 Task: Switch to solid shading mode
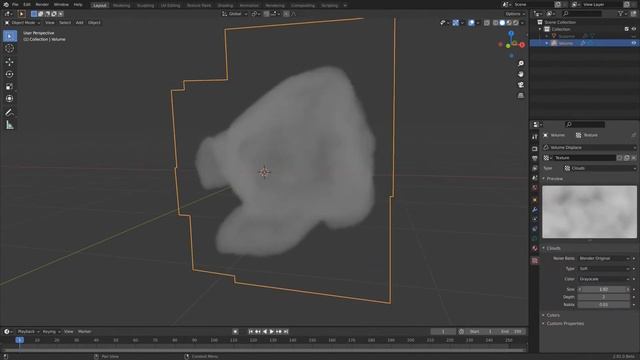click(502, 23)
